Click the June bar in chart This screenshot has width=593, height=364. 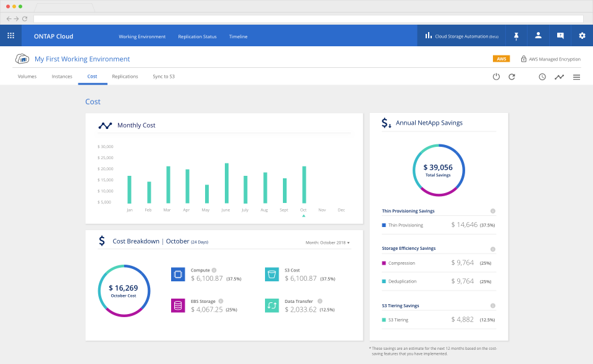(x=227, y=183)
